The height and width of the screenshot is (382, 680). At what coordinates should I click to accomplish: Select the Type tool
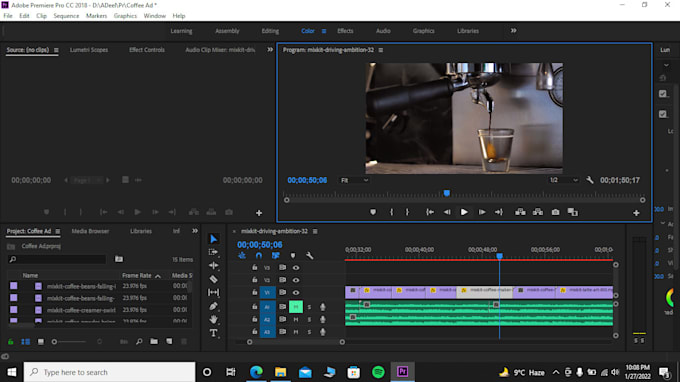point(213,333)
